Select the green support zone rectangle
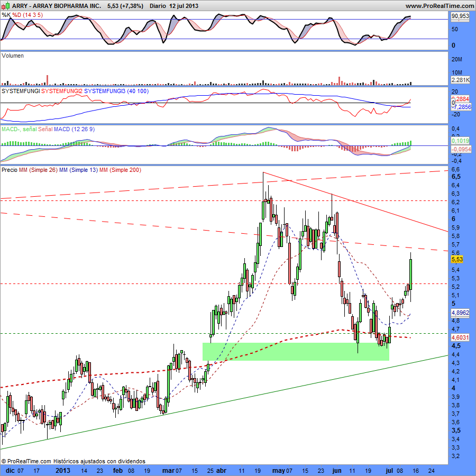476x476 pixels. tap(296, 352)
